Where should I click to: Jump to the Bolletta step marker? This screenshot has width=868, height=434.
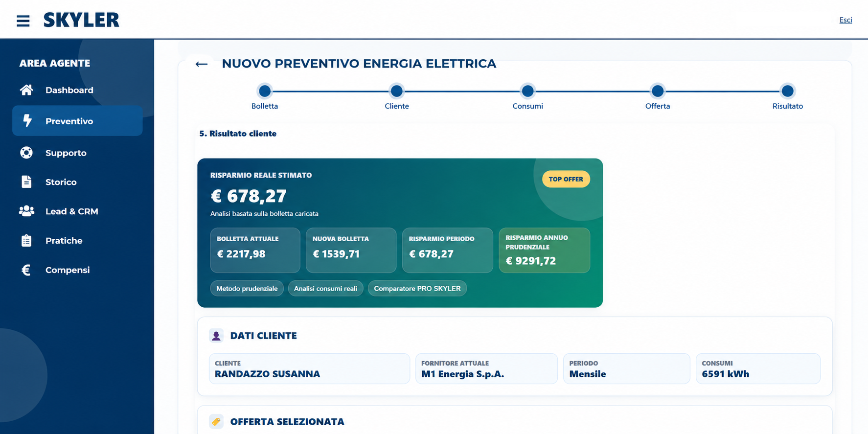tap(265, 91)
